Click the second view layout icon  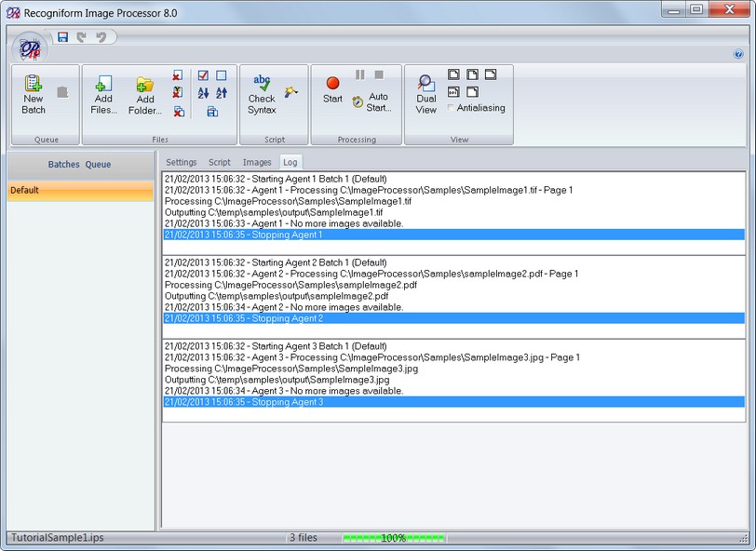click(473, 74)
